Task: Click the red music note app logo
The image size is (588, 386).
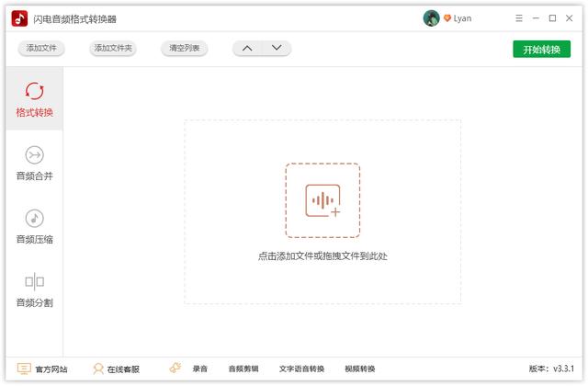Action: (x=19, y=18)
